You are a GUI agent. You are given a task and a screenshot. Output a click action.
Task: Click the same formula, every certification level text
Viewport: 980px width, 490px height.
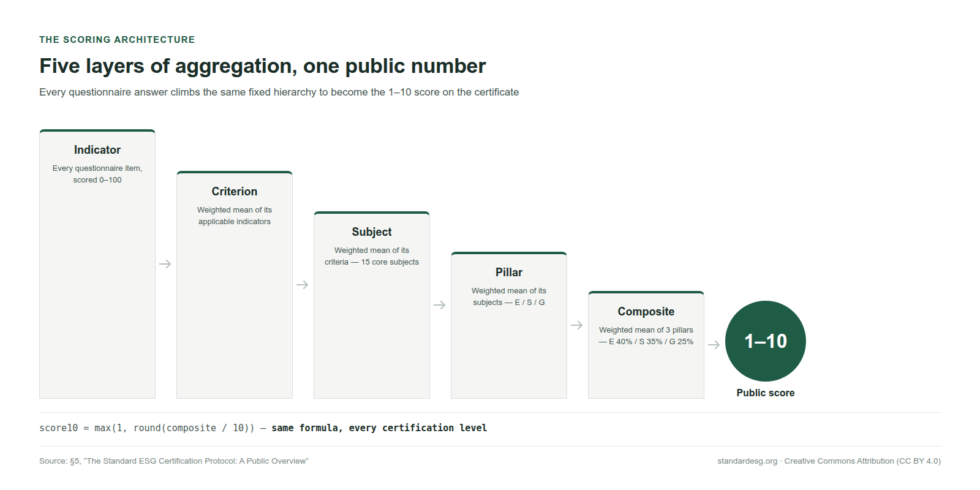tap(379, 428)
